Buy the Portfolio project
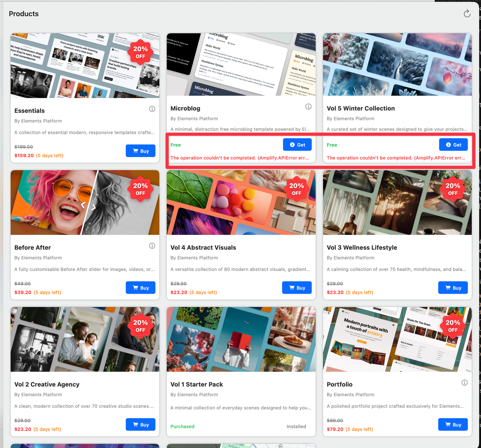 pos(453,424)
